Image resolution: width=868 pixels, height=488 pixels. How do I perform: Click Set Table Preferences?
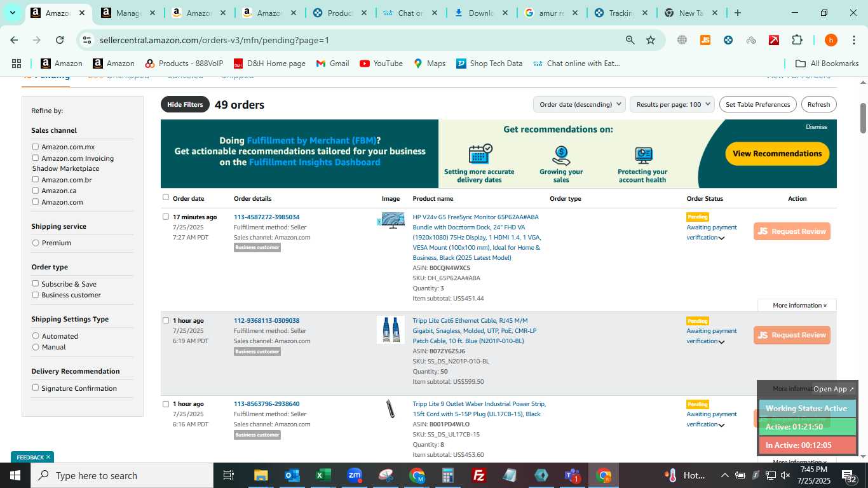pos(757,104)
